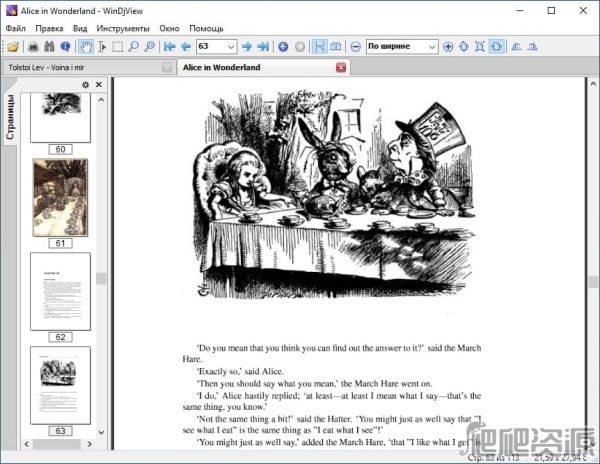Click the Print icon in the toolbar
600x464 pixels.
click(33, 46)
